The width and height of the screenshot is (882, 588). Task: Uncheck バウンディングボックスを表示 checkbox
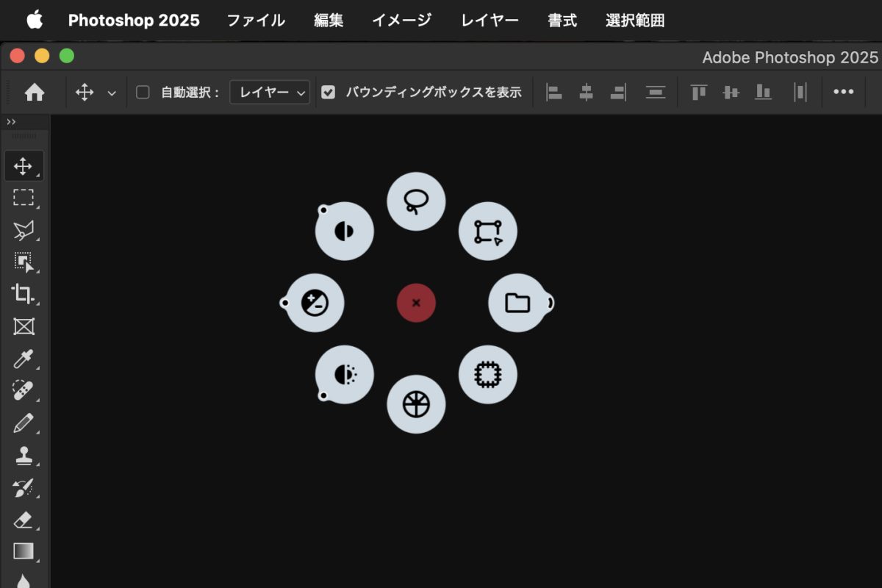tap(329, 93)
